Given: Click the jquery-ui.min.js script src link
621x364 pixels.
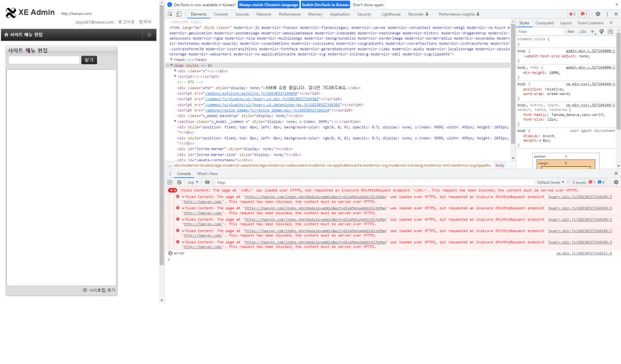Looking at the screenshot, I should click(262, 98).
